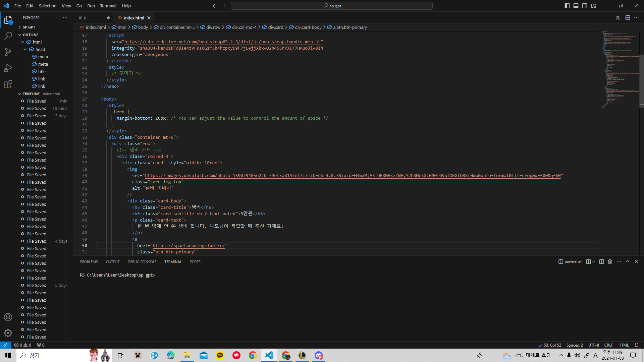Open Chrome from the Windows taskbar
Screen dimensions: 644x362
253,355
